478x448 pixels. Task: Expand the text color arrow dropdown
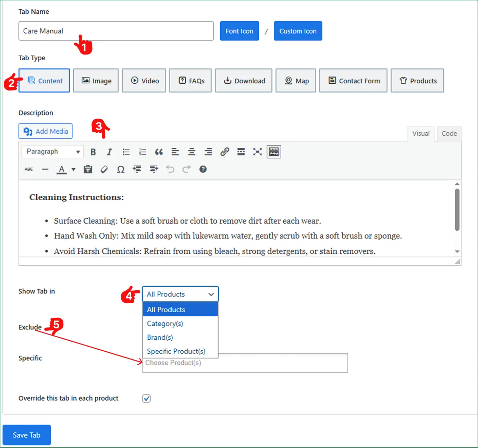[73, 169]
